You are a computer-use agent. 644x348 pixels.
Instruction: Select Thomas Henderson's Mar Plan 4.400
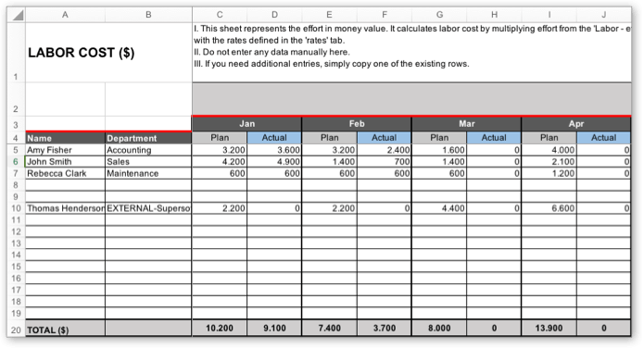coord(439,208)
